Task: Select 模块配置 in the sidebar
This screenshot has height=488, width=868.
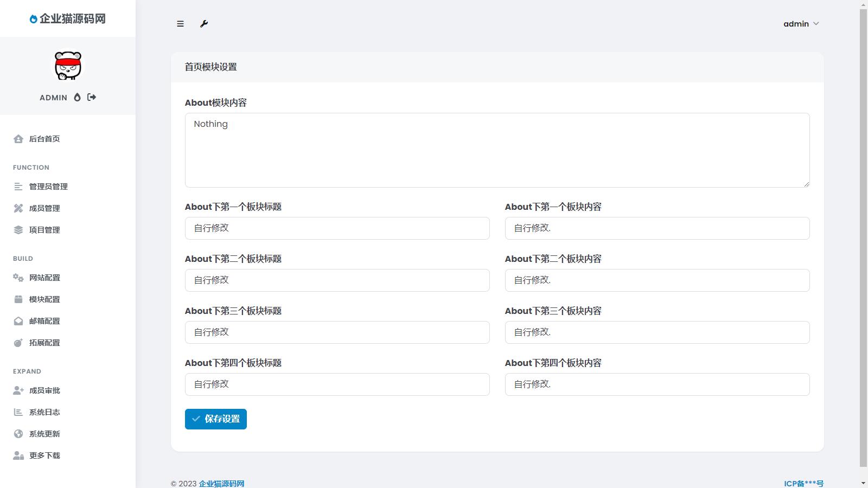Action: 44,299
